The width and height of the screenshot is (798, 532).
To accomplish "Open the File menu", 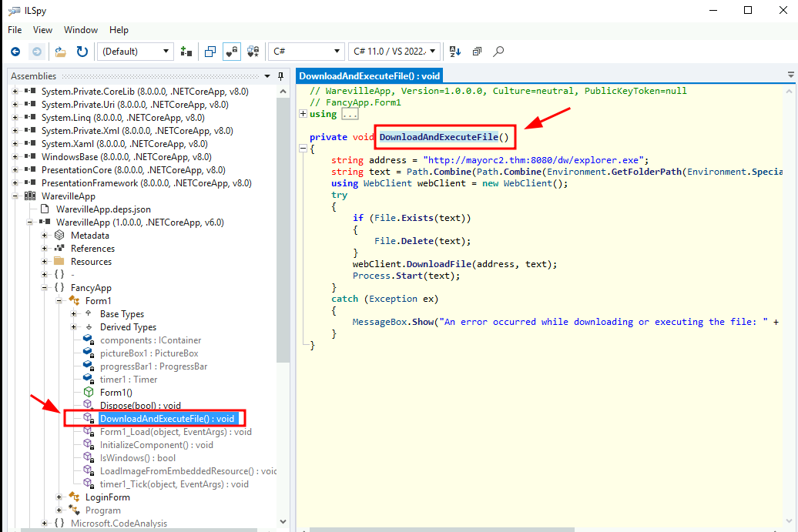I will pyautogui.click(x=15, y=30).
